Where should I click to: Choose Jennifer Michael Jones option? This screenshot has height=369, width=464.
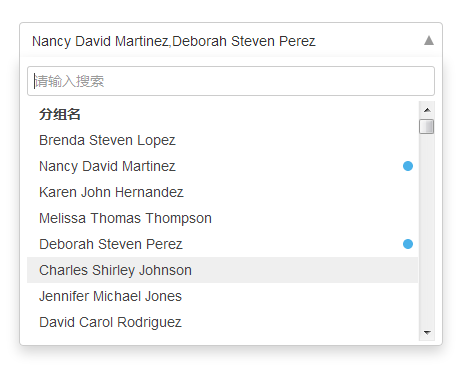[x=222, y=296]
